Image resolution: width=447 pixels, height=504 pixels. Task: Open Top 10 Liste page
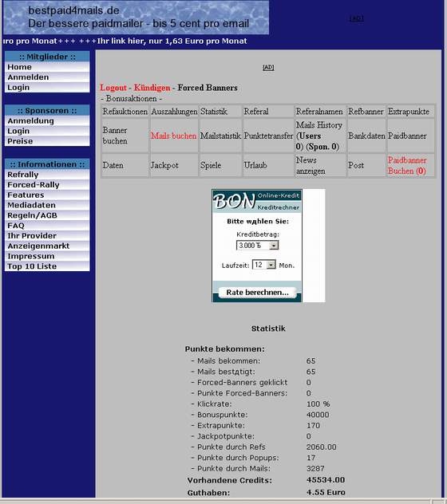pyautogui.click(x=47, y=266)
